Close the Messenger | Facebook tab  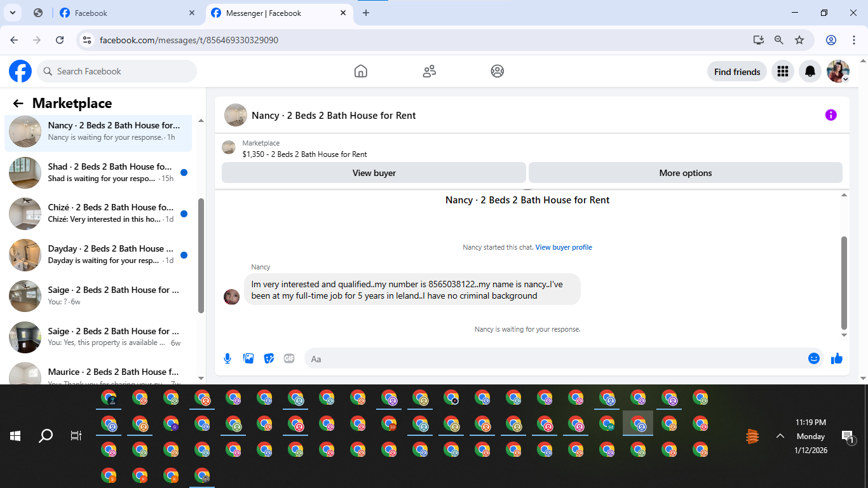[343, 13]
